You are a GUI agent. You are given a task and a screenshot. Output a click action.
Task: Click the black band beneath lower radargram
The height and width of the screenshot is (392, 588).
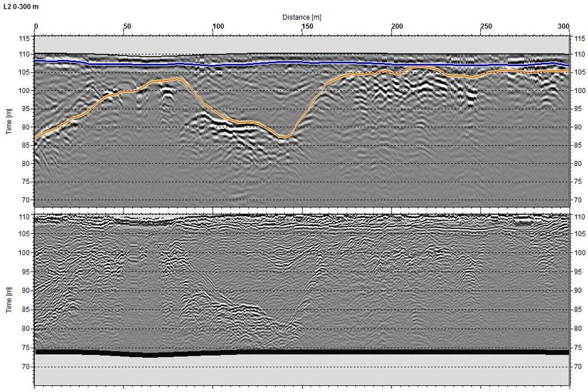click(x=302, y=352)
